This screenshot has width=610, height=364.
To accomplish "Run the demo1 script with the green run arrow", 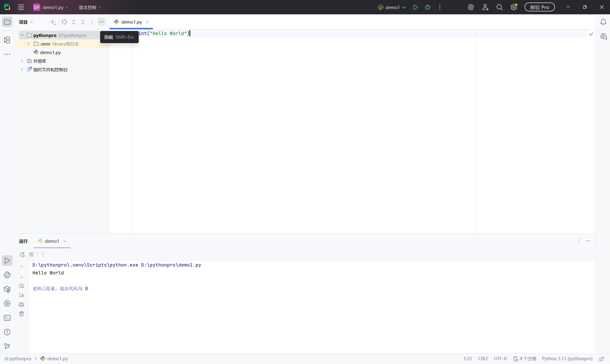I will [x=415, y=7].
